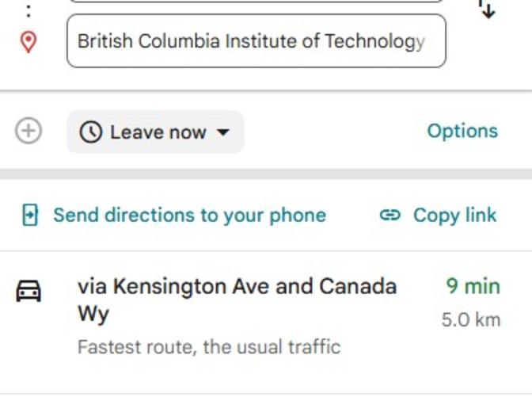532x397 pixels.
Task: Click the send-to-phone icon
Action: tap(30, 215)
